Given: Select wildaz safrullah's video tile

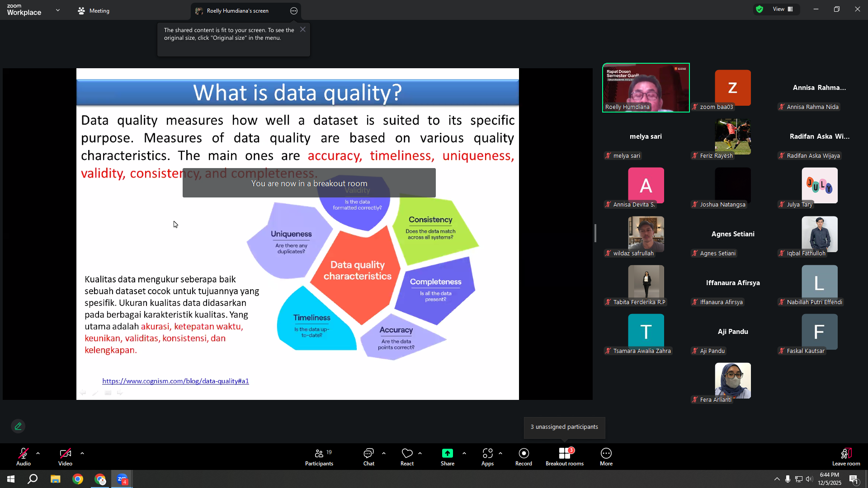Looking at the screenshot, I should [646, 234].
